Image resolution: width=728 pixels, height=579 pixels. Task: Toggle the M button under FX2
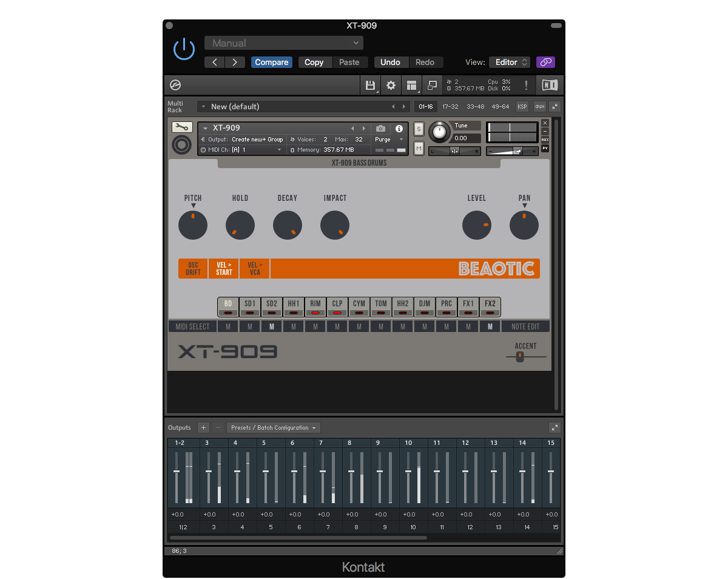(x=490, y=327)
